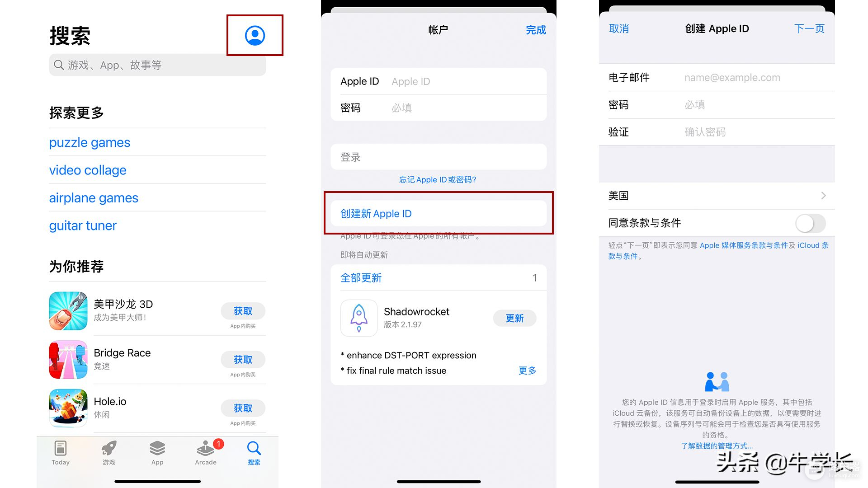Click the Games tab icon
The width and height of the screenshot is (868, 488).
(109, 450)
